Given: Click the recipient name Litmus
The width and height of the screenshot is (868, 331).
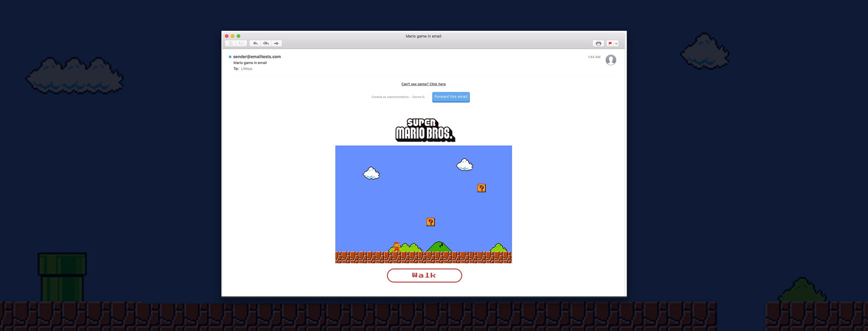Looking at the screenshot, I should coord(246,69).
